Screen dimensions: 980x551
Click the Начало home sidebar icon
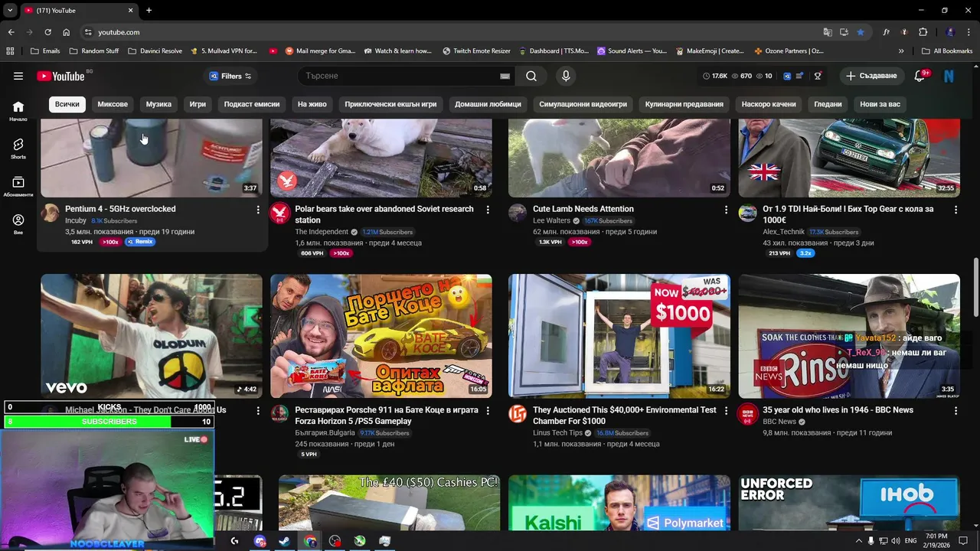coord(18,111)
